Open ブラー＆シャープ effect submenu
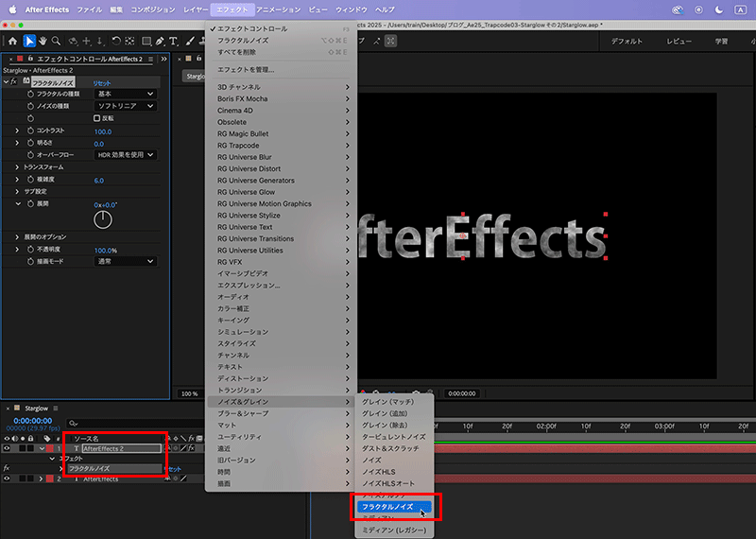756x539 pixels. [x=283, y=413]
